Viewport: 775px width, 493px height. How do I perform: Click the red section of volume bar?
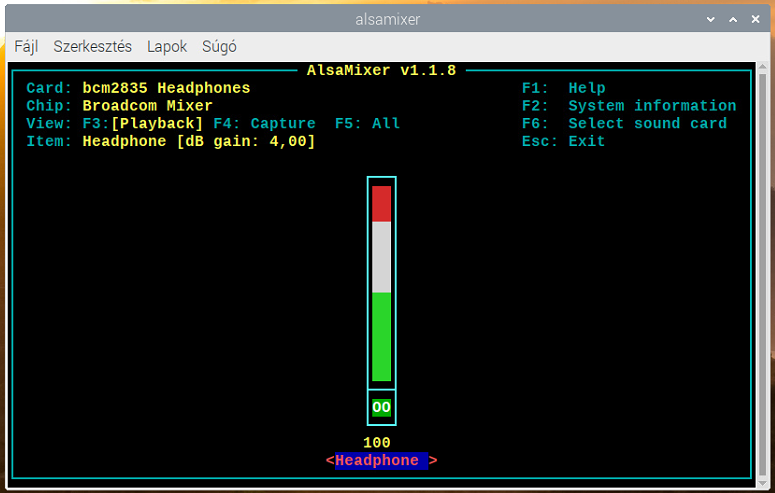(x=382, y=204)
